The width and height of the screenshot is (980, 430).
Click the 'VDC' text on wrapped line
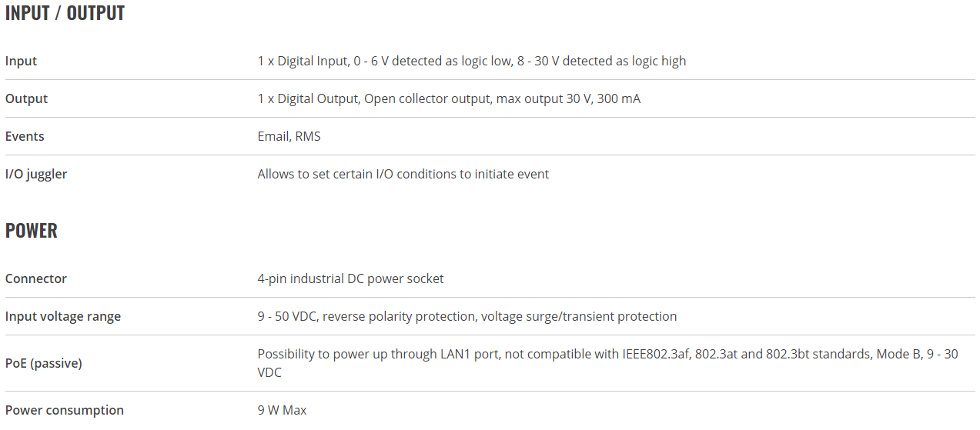[x=269, y=372]
